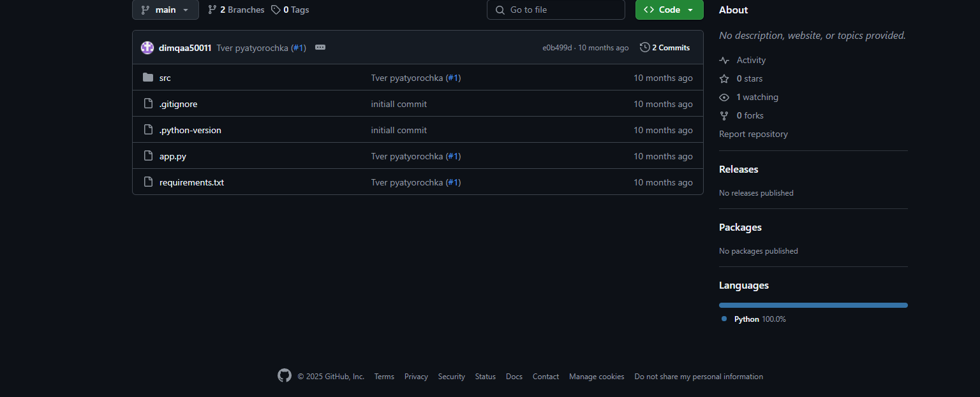Open the src folder icon
Image resolution: width=980 pixels, height=397 pixels.
pyautogui.click(x=148, y=77)
